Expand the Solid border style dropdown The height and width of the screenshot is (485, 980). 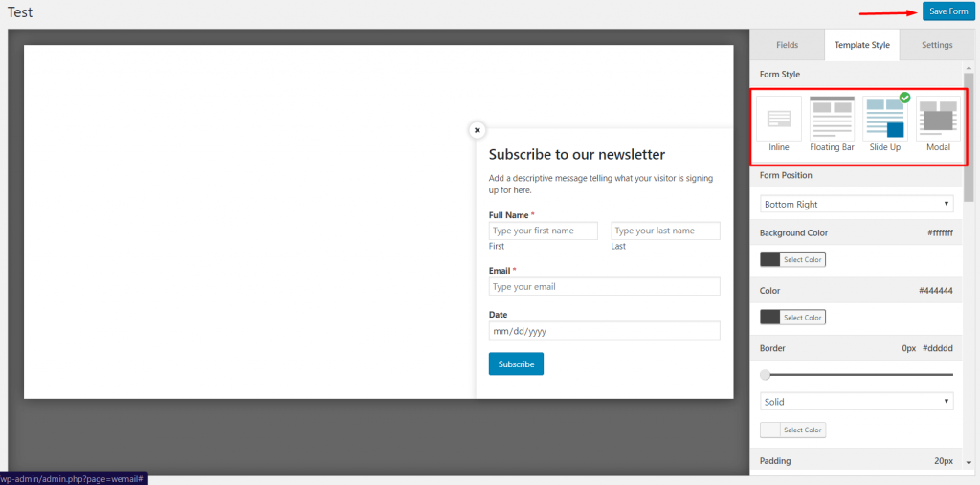857,402
